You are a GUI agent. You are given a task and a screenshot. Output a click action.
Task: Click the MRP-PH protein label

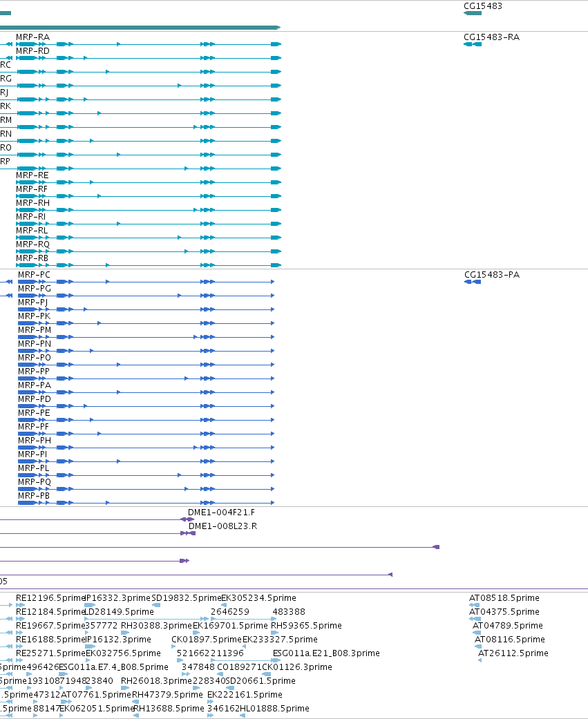[35, 440]
